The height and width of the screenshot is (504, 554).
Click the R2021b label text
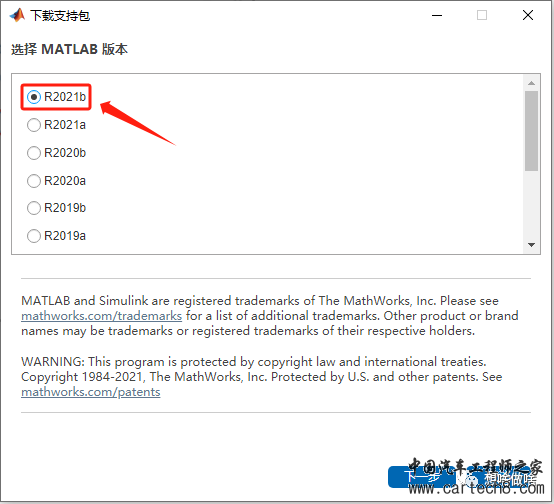[65, 97]
